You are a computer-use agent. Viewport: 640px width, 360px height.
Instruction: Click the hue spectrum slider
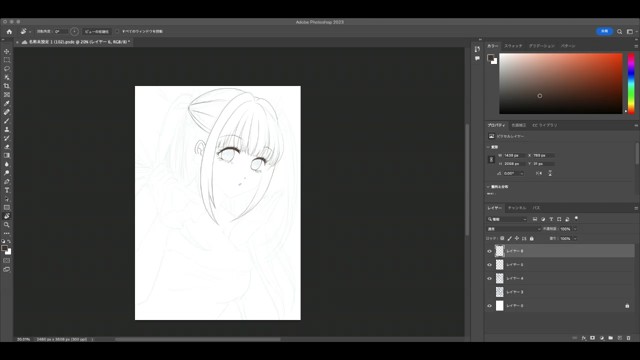(631, 84)
